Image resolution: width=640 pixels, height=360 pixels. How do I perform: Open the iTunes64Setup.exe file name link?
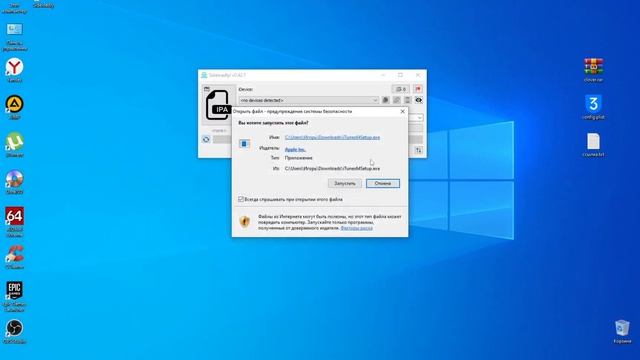pyautogui.click(x=332, y=138)
